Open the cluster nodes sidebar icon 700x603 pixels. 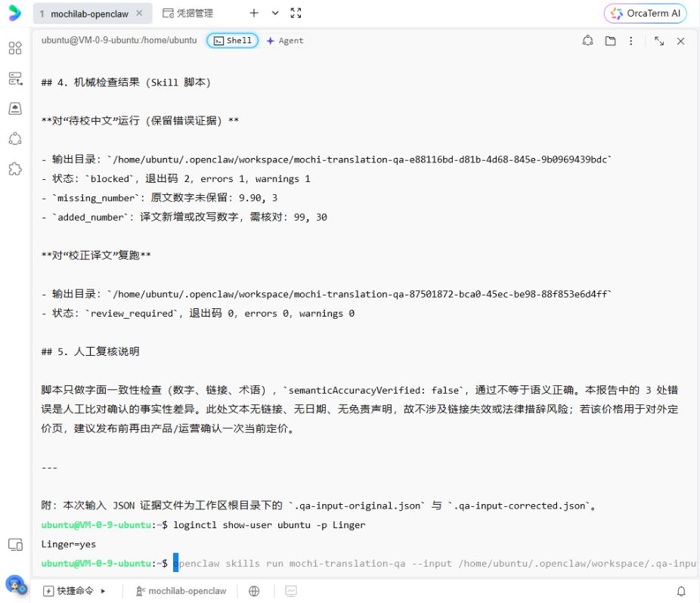[x=15, y=139]
